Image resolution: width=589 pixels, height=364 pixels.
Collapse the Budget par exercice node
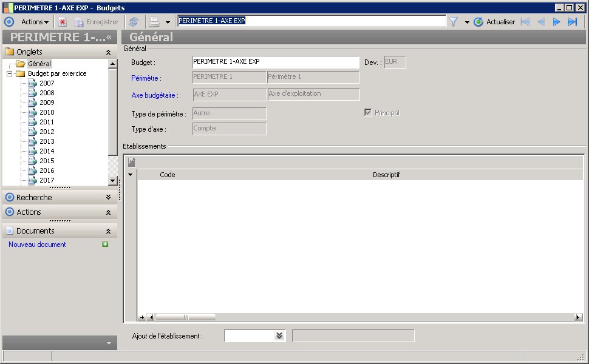click(x=9, y=73)
